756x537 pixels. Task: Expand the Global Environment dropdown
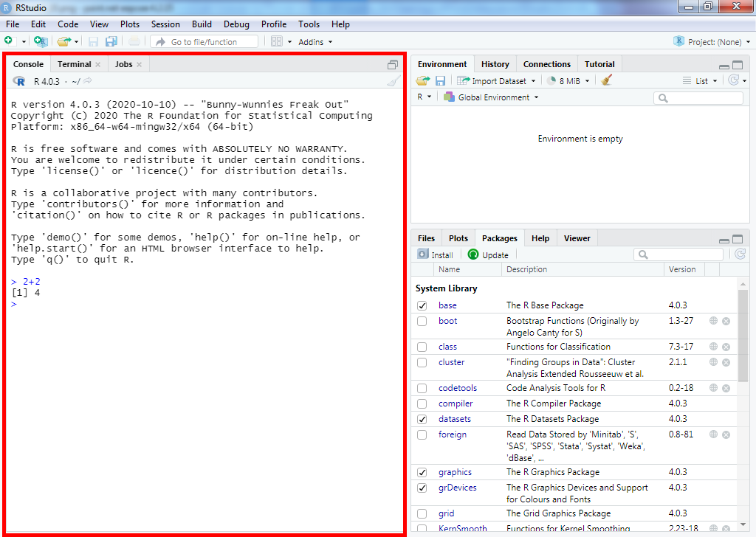[x=498, y=97]
